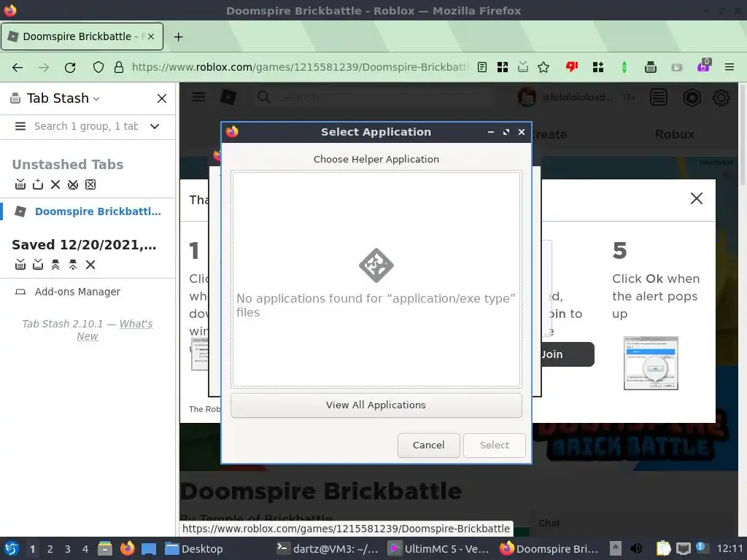Click green up-down arrows extension icon
Image resolution: width=747 pixels, height=560 pixels.
coord(624,67)
